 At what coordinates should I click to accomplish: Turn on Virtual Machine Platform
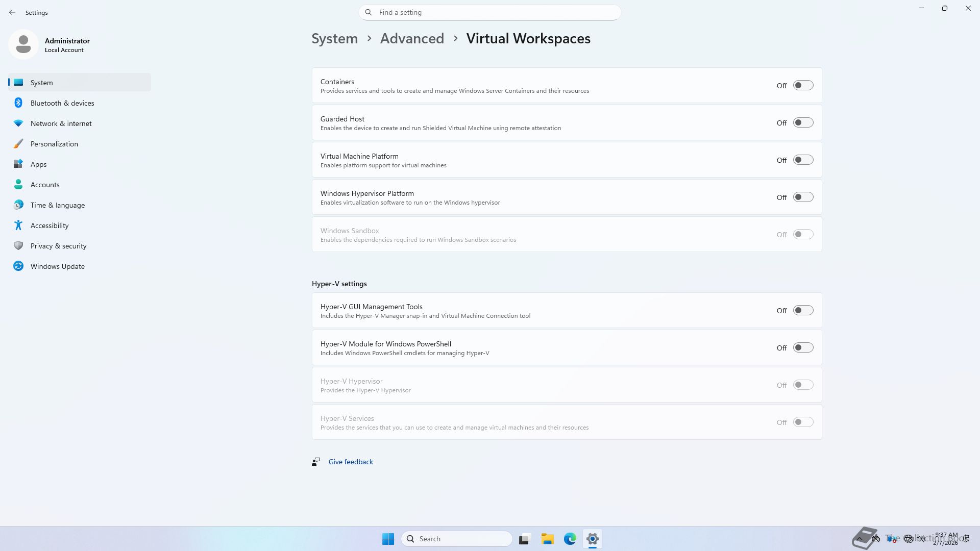[x=803, y=160]
